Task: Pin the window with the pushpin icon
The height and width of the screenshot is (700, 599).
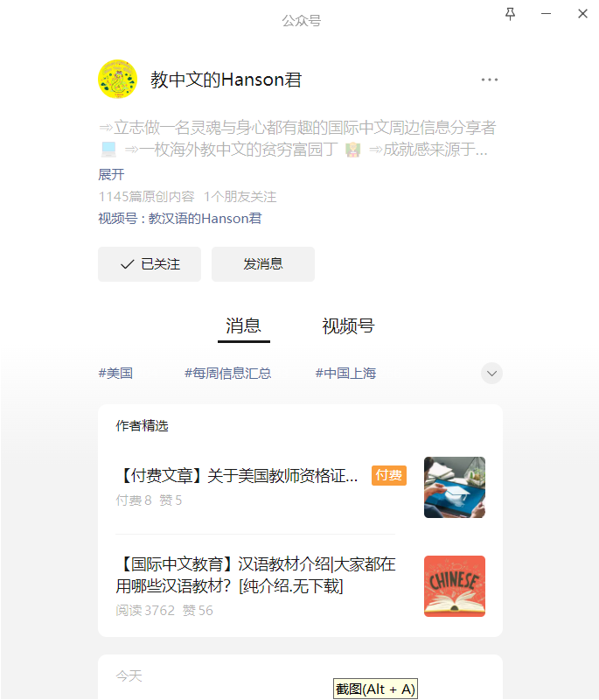Action: point(510,14)
